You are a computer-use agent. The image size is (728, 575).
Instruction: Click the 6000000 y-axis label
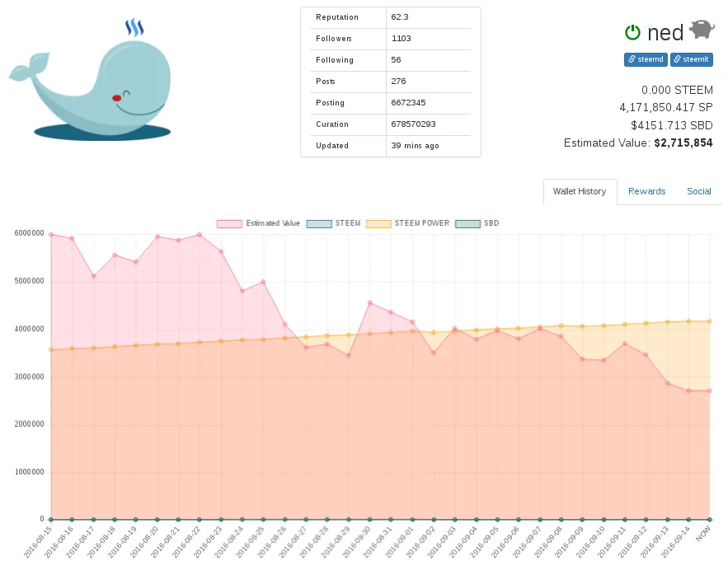point(29,233)
